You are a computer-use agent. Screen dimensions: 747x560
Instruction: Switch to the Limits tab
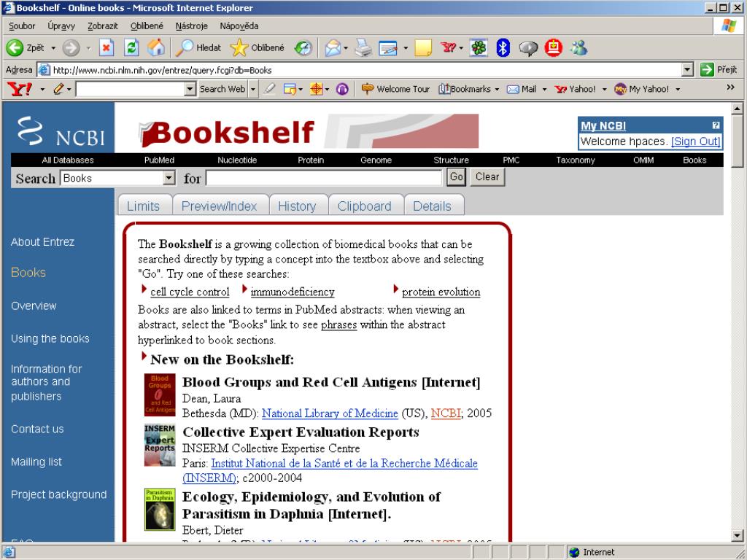[x=144, y=206]
